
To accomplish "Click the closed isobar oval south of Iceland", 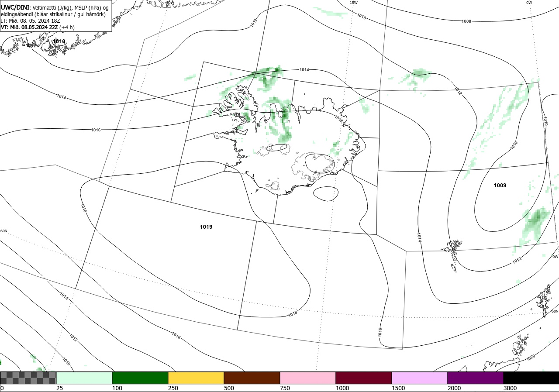I will [x=326, y=194].
